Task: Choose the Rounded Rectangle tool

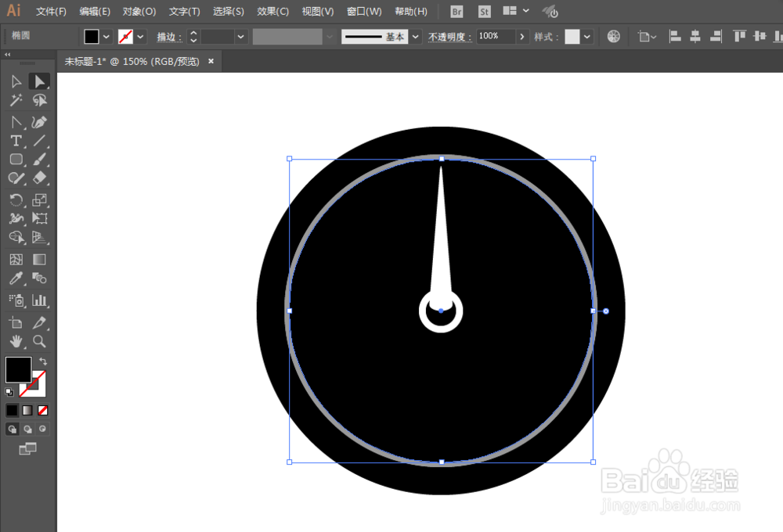Action: tap(16, 159)
